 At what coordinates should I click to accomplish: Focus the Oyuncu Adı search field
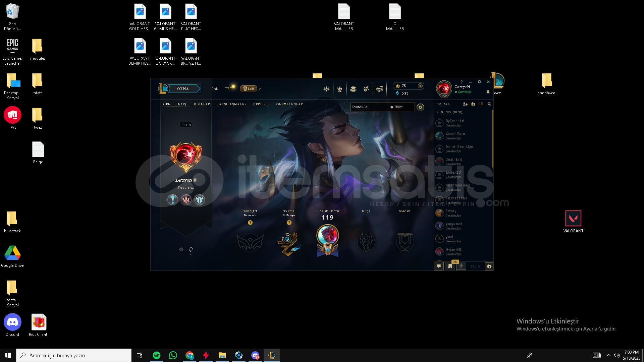coord(370,107)
